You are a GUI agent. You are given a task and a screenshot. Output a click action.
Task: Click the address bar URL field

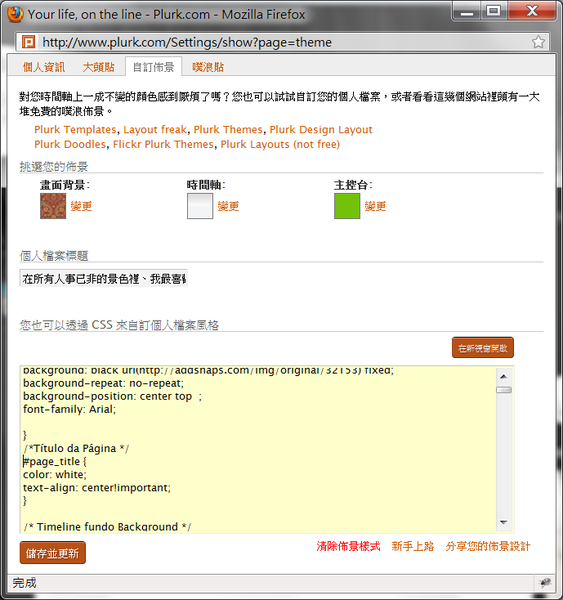282,42
